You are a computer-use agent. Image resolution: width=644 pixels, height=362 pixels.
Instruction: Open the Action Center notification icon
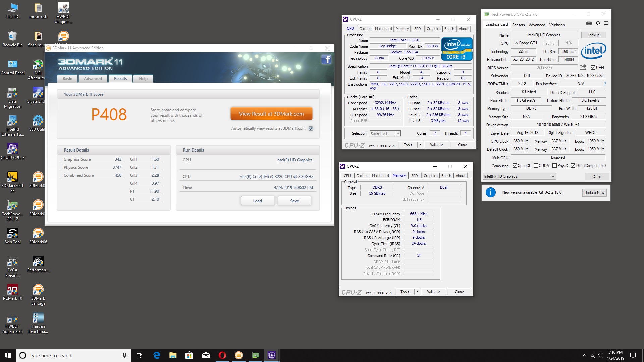pyautogui.click(x=633, y=355)
